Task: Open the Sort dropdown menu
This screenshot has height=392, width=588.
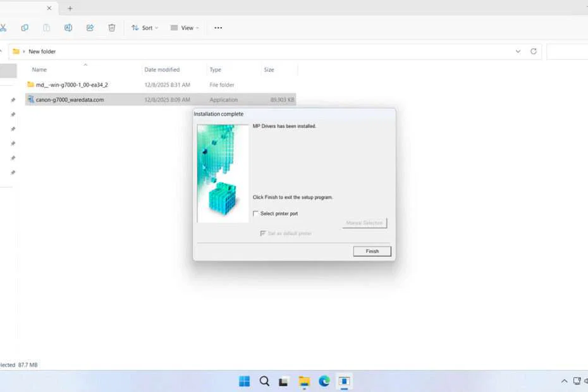Action: click(145, 28)
